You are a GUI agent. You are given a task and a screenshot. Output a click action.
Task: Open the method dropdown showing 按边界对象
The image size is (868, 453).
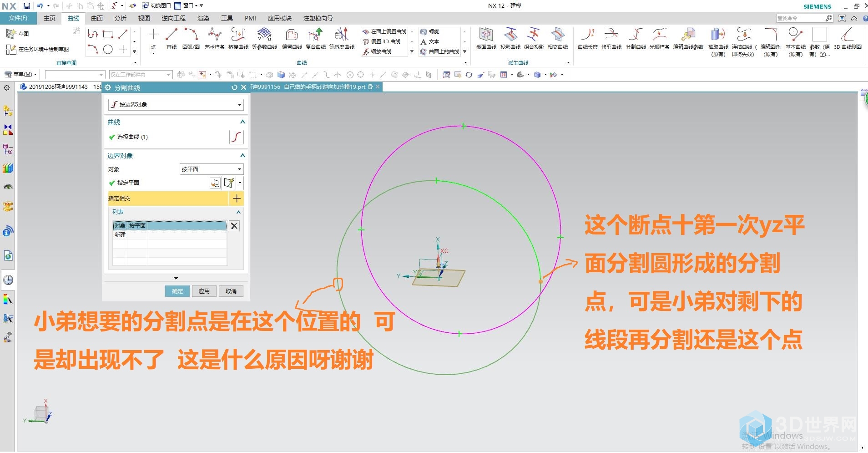tap(176, 105)
